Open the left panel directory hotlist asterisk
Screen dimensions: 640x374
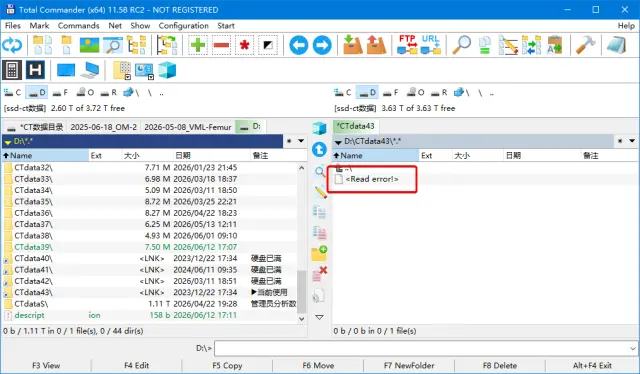pos(289,141)
